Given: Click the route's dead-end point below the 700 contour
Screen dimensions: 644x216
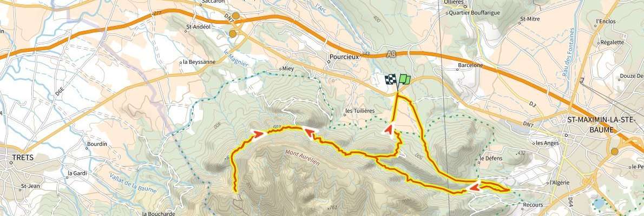Looking at the screenshot, I should (236, 191).
